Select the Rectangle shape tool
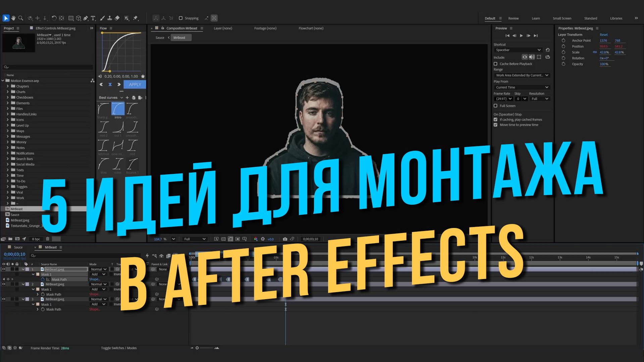644x362 pixels. (x=71, y=18)
